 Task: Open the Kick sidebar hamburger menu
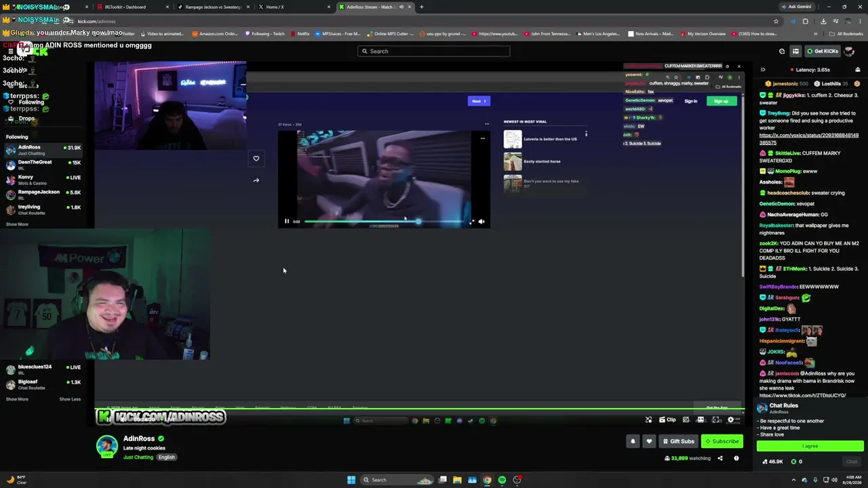10,51
